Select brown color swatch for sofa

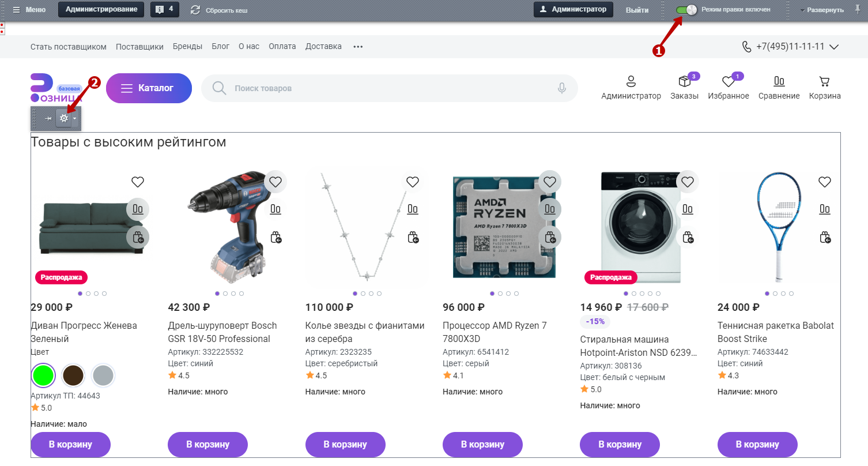tap(73, 375)
